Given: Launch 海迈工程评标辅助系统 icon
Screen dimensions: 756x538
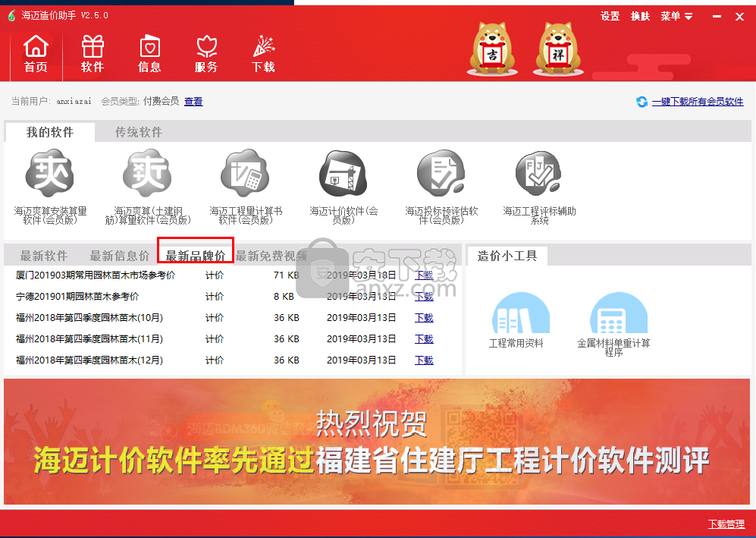Looking at the screenshot, I should click(538, 173).
